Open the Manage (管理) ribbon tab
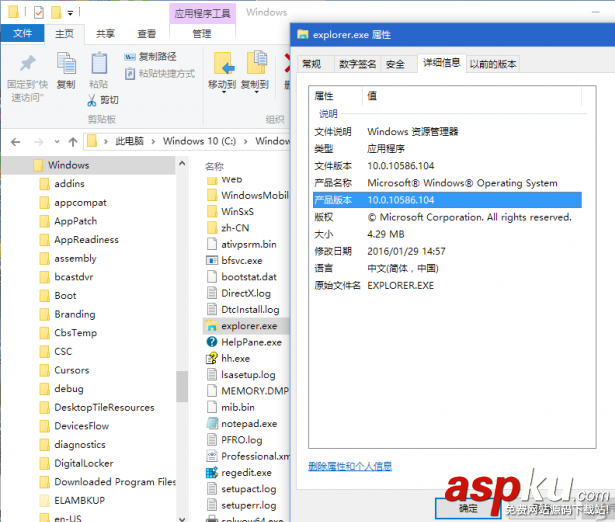This screenshot has width=615, height=522. pos(202,34)
